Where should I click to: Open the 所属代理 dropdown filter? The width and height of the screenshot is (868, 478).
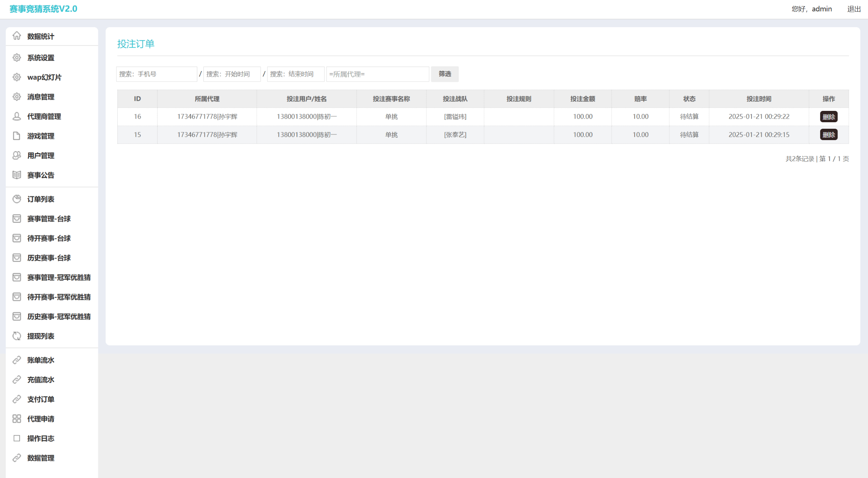point(377,74)
